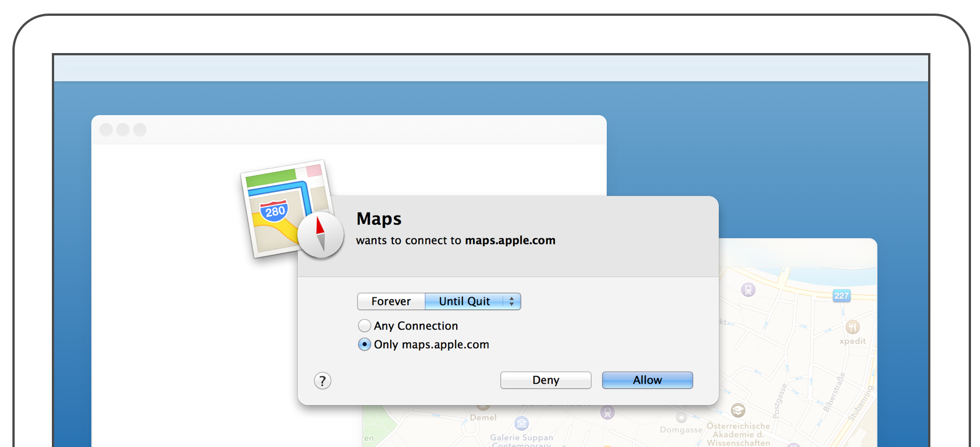Viewport: 980px width, 447px height.
Task: Click the Galerie Suppan museum pin
Action: pos(522,423)
